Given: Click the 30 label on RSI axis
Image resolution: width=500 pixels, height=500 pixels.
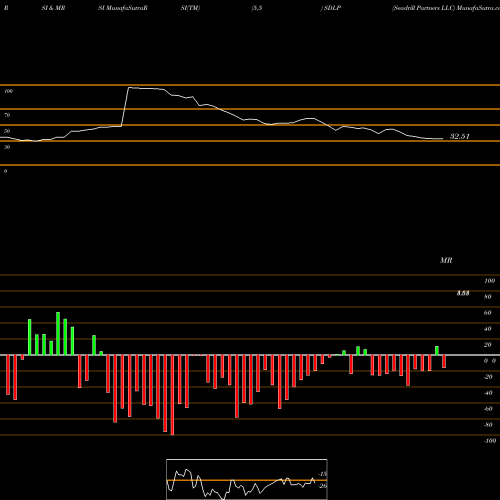Looking at the screenshot, I should [x=7, y=147].
